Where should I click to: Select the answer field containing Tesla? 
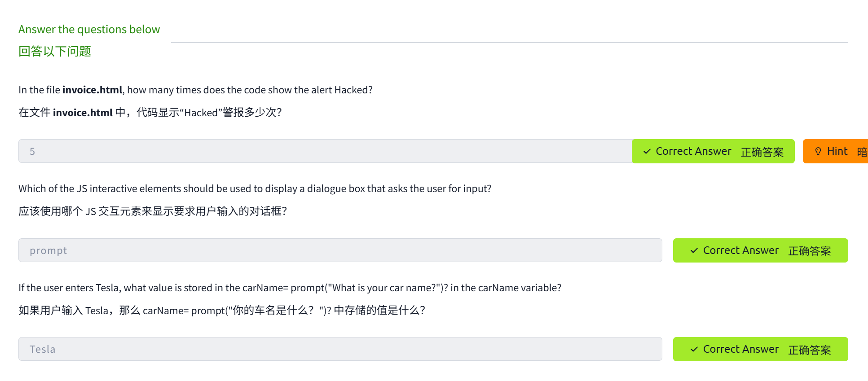click(340, 349)
